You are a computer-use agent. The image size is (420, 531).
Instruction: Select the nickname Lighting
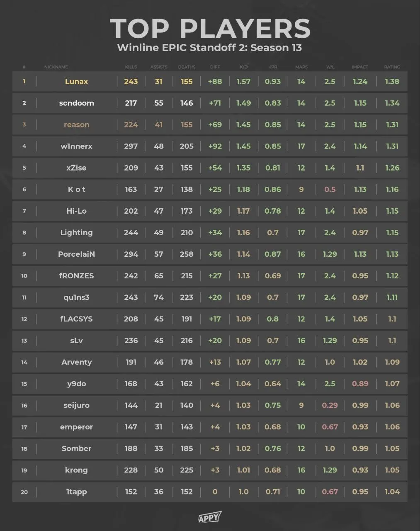(76, 233)
